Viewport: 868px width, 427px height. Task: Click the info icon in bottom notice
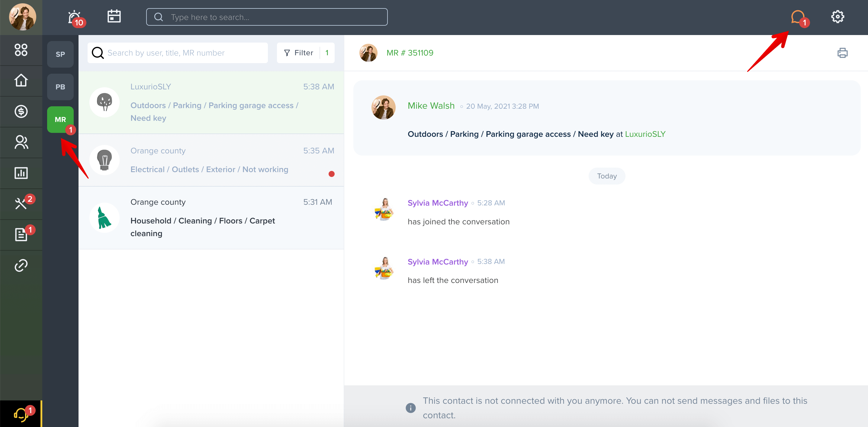[410, 408]
